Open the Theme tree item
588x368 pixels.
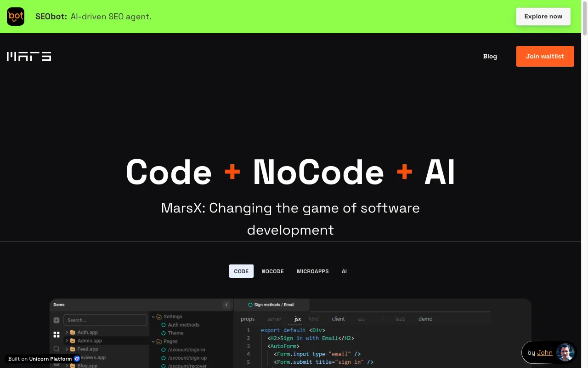pos(176,333)
